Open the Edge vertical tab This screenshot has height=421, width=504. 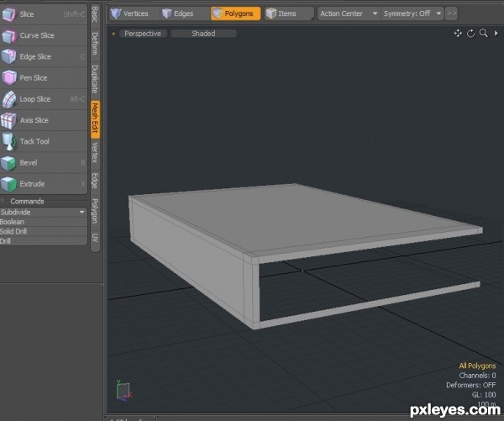[x=95, y=181]
